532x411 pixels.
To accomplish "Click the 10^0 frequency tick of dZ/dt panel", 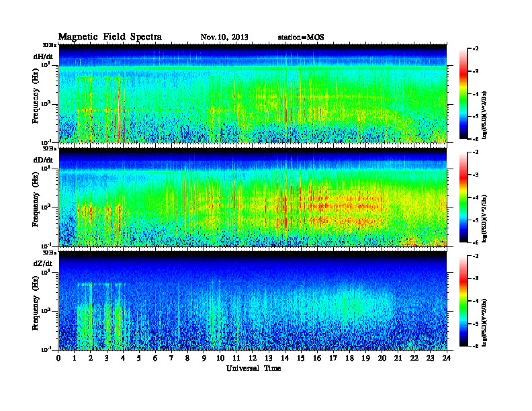I will coord(46,310).
